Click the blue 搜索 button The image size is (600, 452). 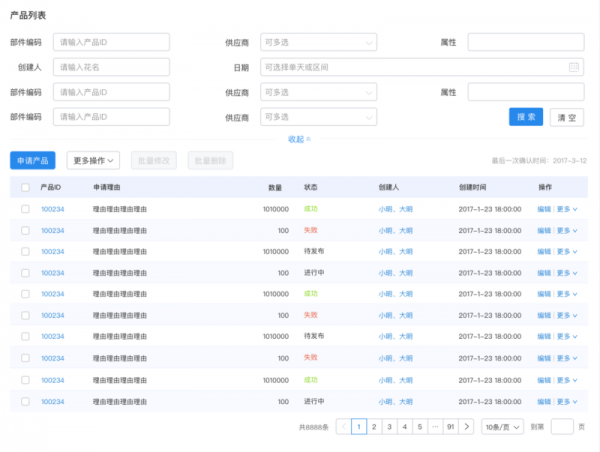coord(526,117)
